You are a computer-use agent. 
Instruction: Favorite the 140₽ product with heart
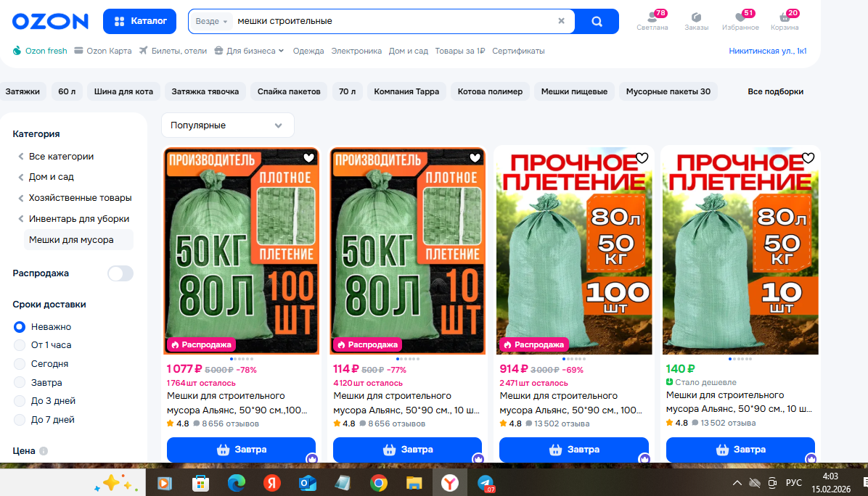[808, 158]
